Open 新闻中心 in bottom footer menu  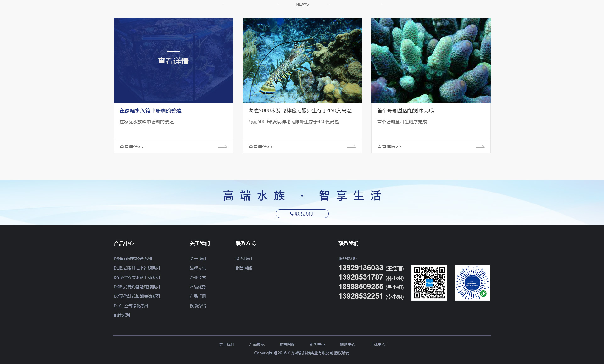(317, 344)
